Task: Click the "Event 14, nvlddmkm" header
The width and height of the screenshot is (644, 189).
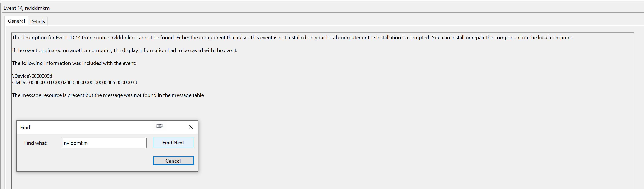Action: tap(27, 8)
